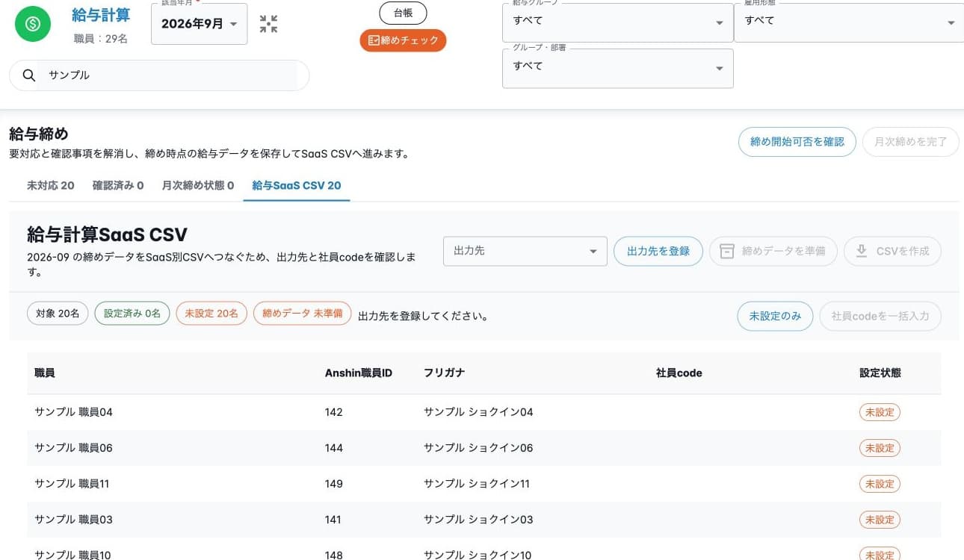964x560 pixels.
Task: Click 未設定 badge for 職員11
Action: (880, 484)
